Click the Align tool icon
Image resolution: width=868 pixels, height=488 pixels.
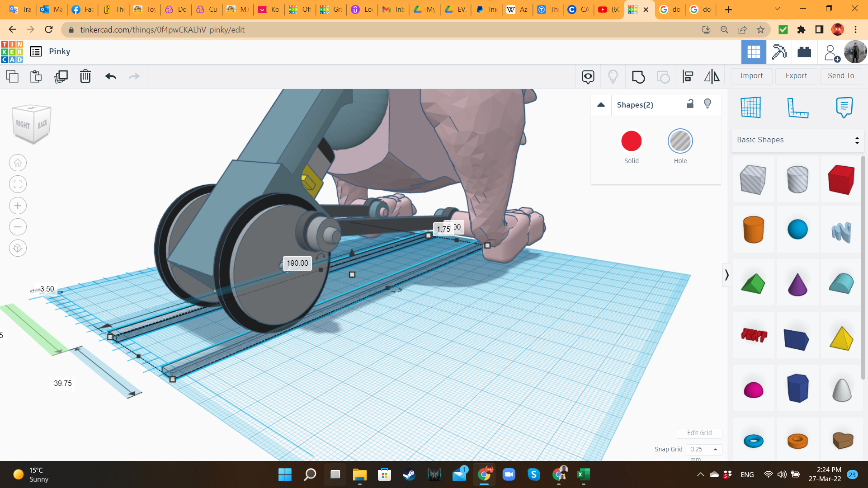688,77
